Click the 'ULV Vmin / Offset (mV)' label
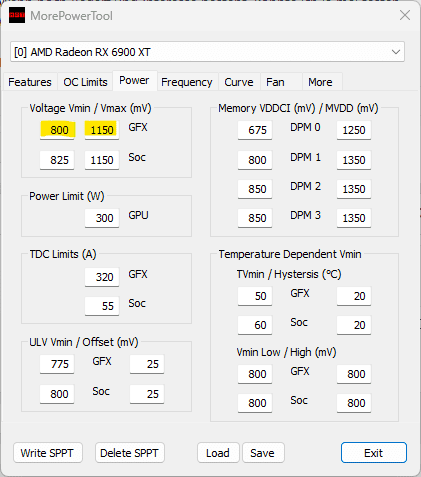This screenshot has height=477, width=421. coord(84,342)
